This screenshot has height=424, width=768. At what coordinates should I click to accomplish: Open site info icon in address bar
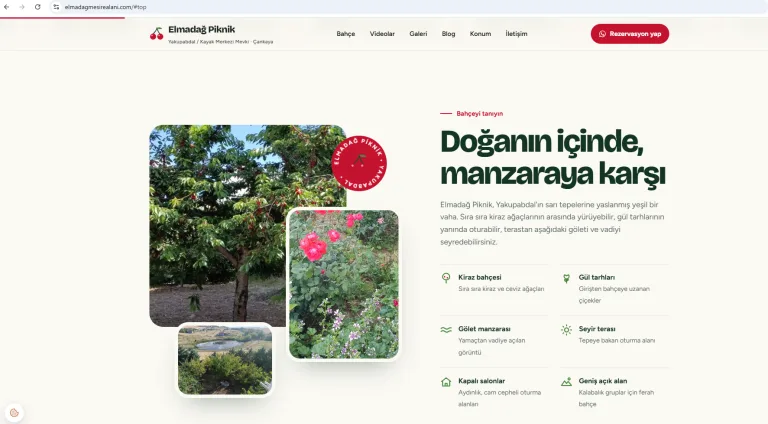(x=56, y=7)
